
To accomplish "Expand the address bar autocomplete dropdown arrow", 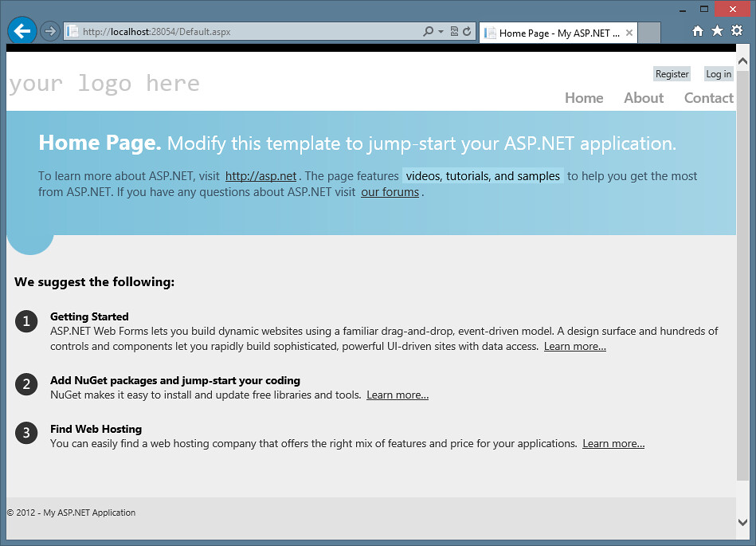I will (x=441, y=32).
